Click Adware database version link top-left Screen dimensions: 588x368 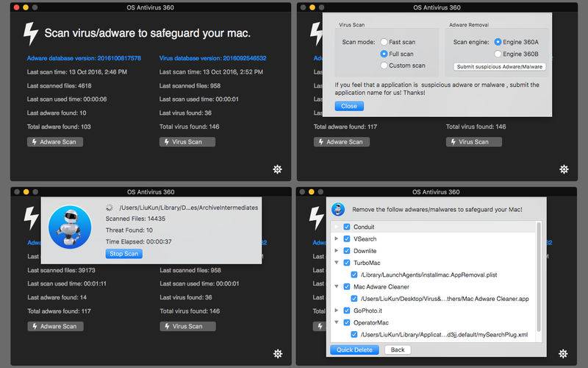coord(84,58)
